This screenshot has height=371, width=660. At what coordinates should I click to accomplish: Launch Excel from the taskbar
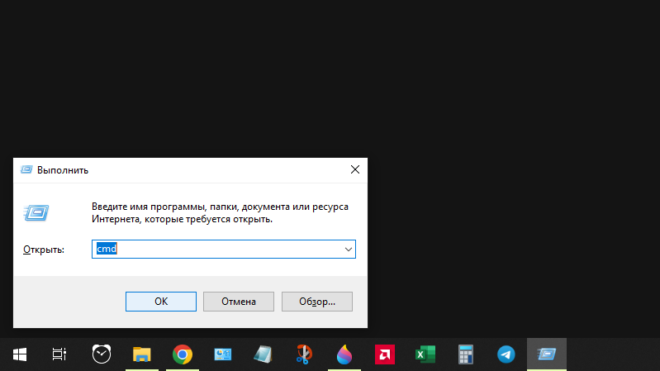(425, 354)
